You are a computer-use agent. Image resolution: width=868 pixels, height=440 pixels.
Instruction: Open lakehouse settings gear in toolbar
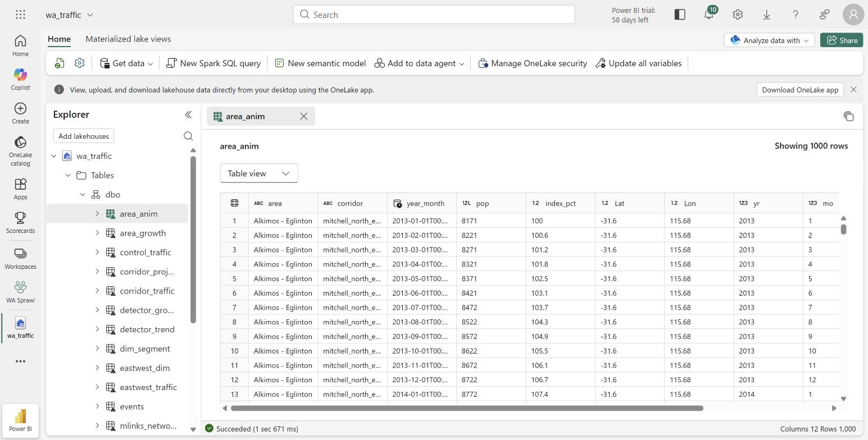pyautogui.click(x=79, y=63)
